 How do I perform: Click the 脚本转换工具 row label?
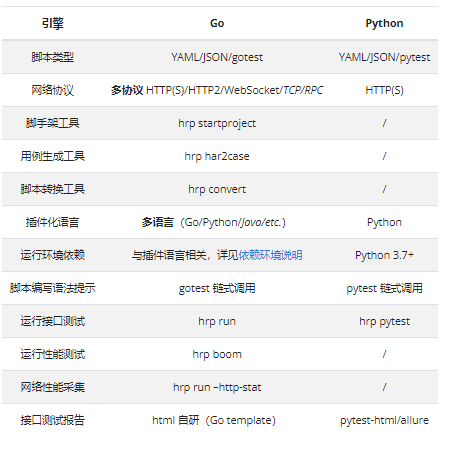[x=53, y=189]
